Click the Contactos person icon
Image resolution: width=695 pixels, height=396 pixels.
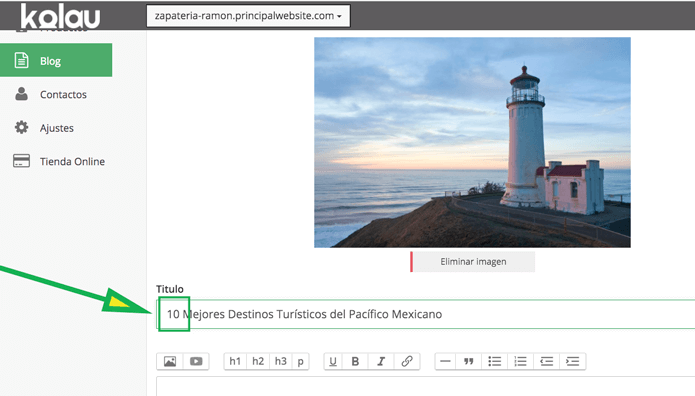21,94
